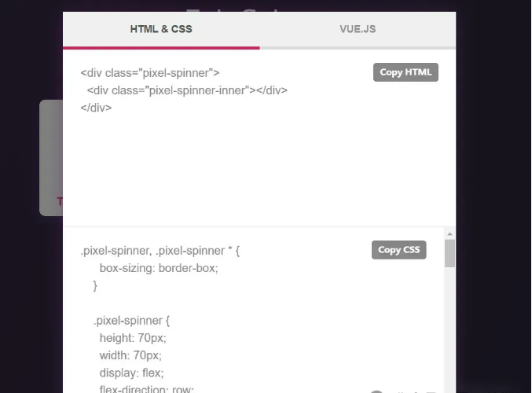Click the box-sizing: border-box line

pos(159,268)
